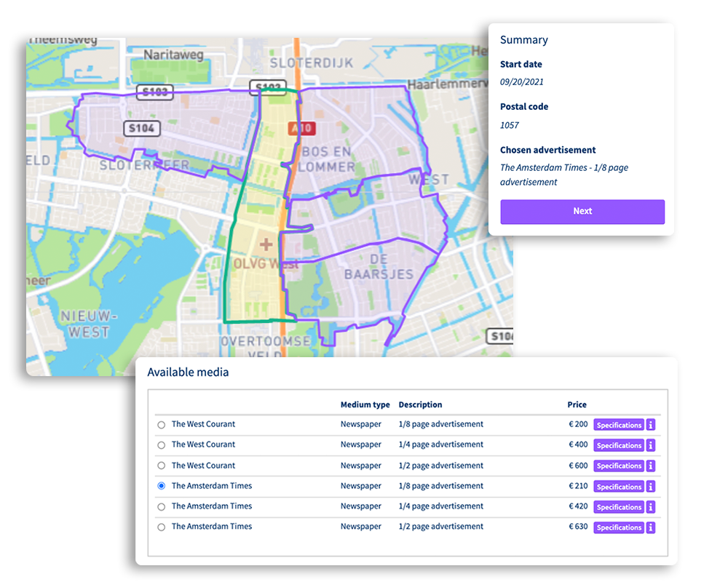Open Specifications for €630 Amsterdam Times ad

[619, 527]
